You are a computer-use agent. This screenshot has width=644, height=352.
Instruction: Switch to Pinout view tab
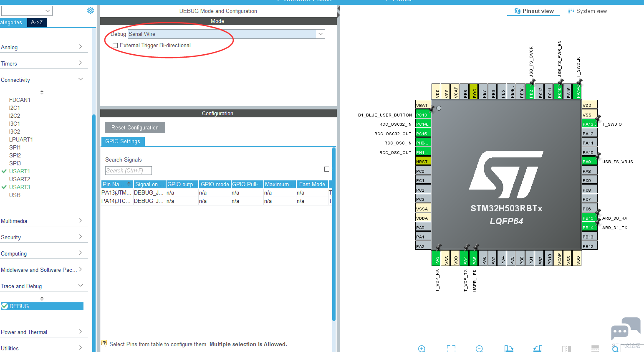534,11
